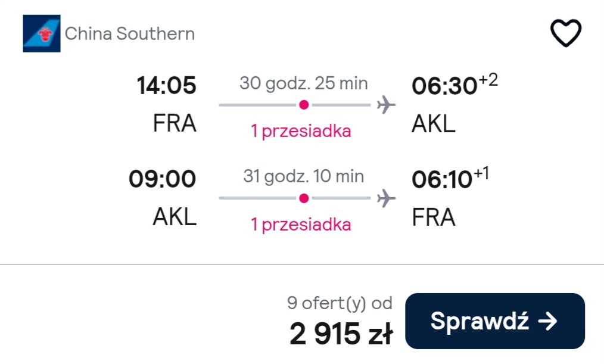Open the outbound '1 przesiadka' label
Image resolution: width=604 pixels, height=364 pixels.
(301, 131)
